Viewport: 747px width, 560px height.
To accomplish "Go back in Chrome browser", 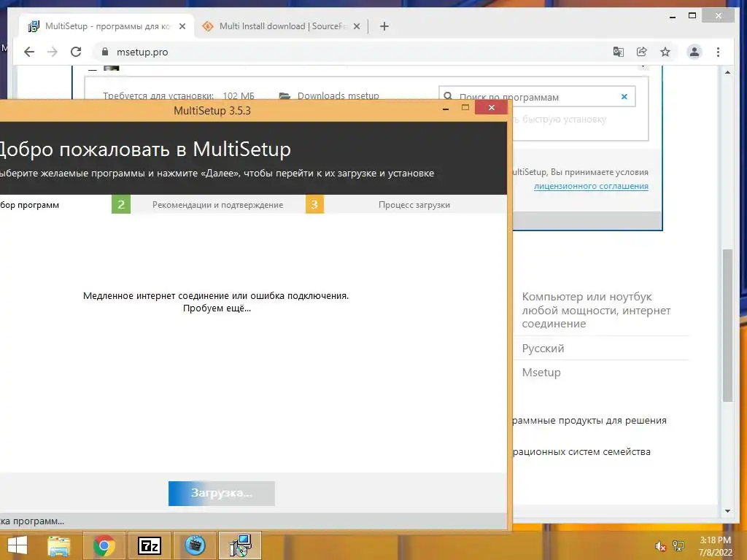I will pyautogui.click(x=29, y=52).
